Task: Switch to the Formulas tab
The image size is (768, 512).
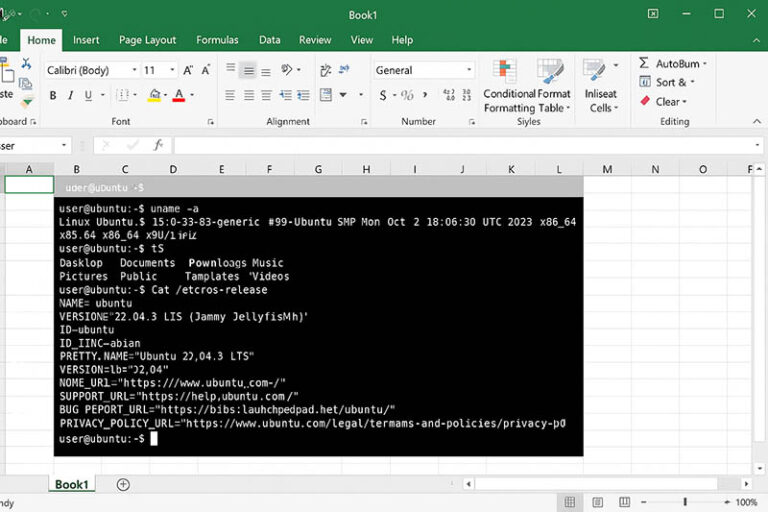Action: point(217,40)
